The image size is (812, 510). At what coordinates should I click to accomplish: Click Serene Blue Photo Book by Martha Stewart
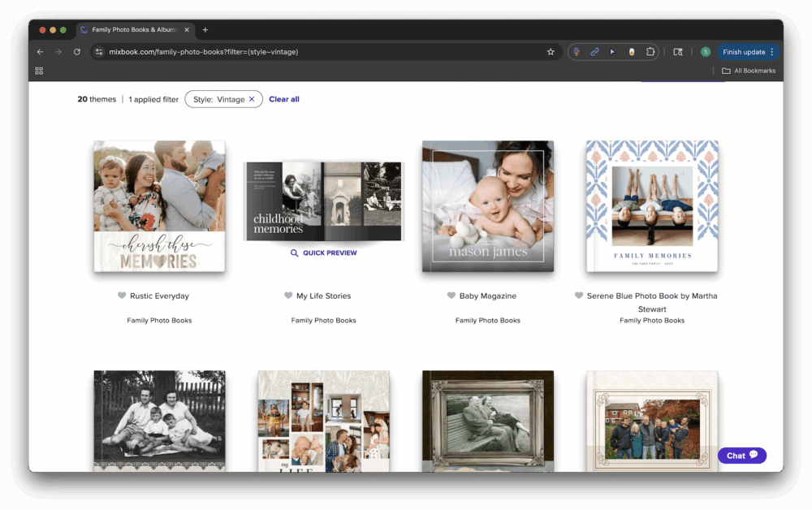coord(652,302)
